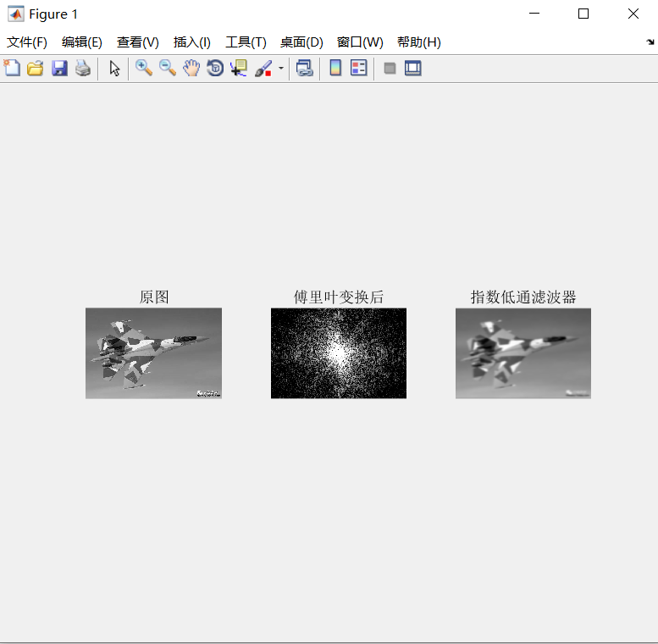The width and height of the screenshot is (658, 644).
Task: Insert a colorbar
Action: click(335, 68)
